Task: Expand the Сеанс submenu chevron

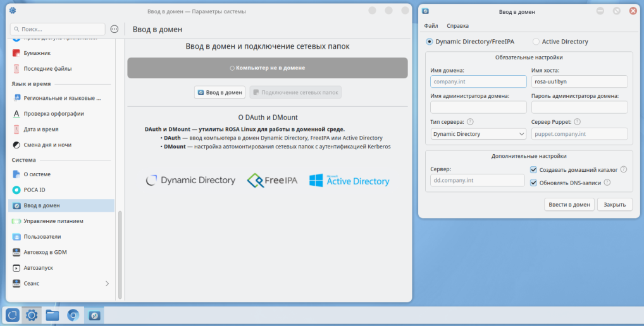Action: coord(107,283)
